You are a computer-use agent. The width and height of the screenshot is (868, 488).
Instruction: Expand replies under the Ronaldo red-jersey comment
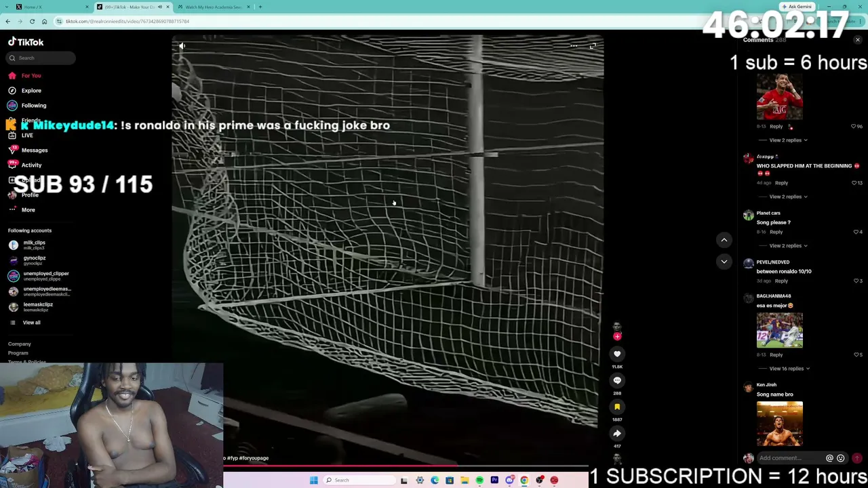tap(788, 140)
